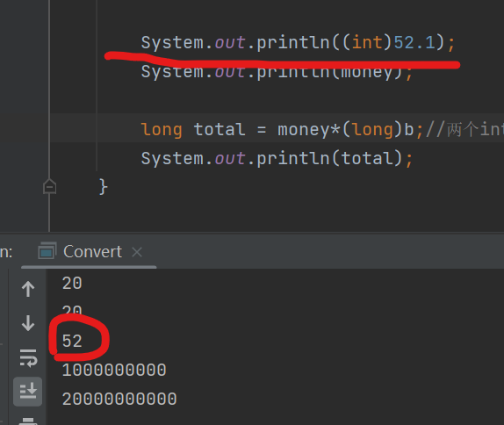
Task: Toggle the scroll-to-end icon in the console
Action: pos(27,392)
